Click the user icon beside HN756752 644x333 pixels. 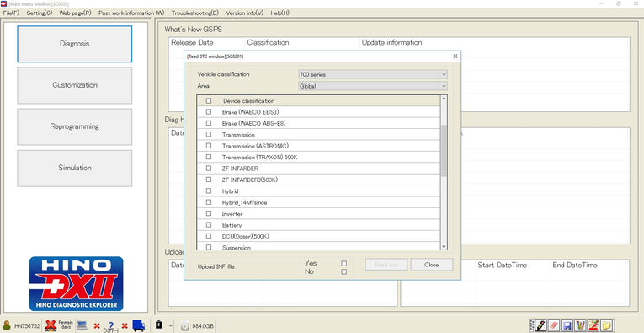click(x=7, y=325)
